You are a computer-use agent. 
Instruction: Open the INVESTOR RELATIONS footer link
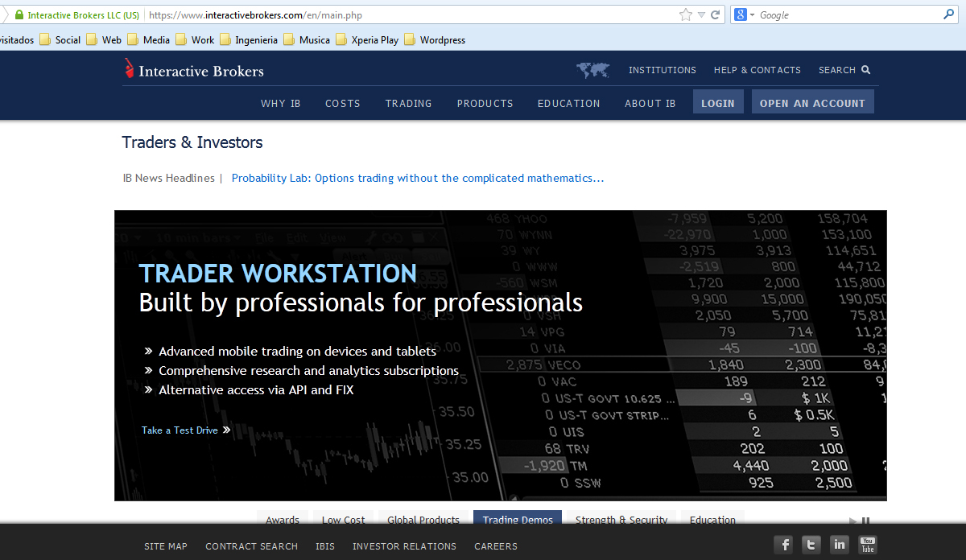(x=404, y=546)
